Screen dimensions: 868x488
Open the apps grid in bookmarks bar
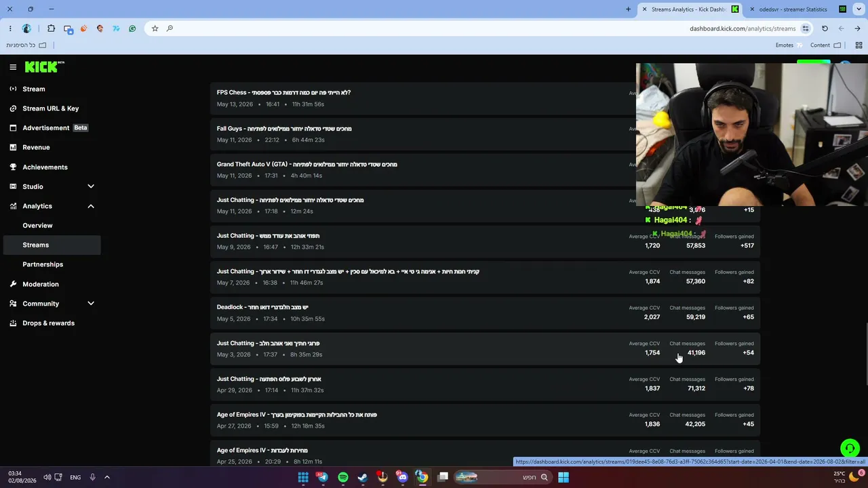tap(859, 45)
